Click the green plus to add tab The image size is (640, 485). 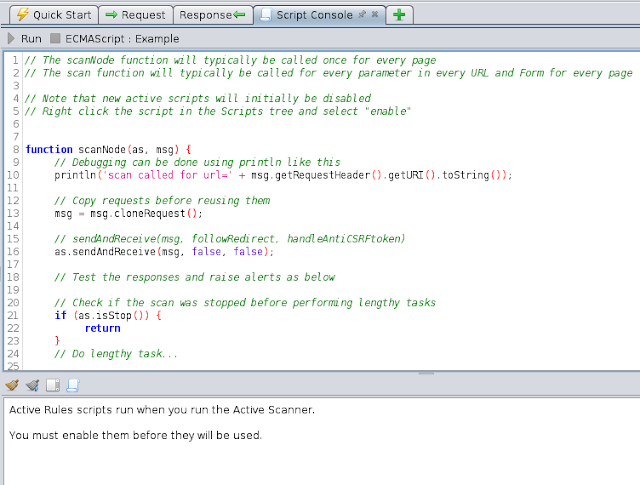coord(399,15)
